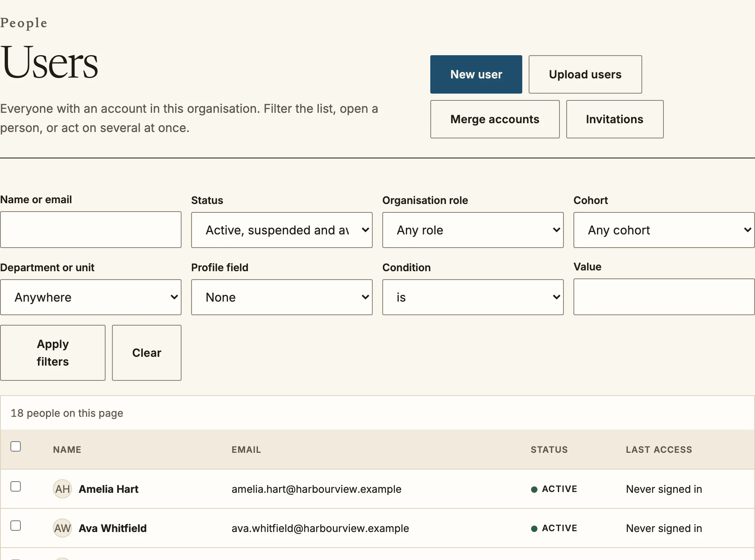This screenshot has height=560, width=755.
Task: Open Merge accounts
Action: (x=495, y=119)
